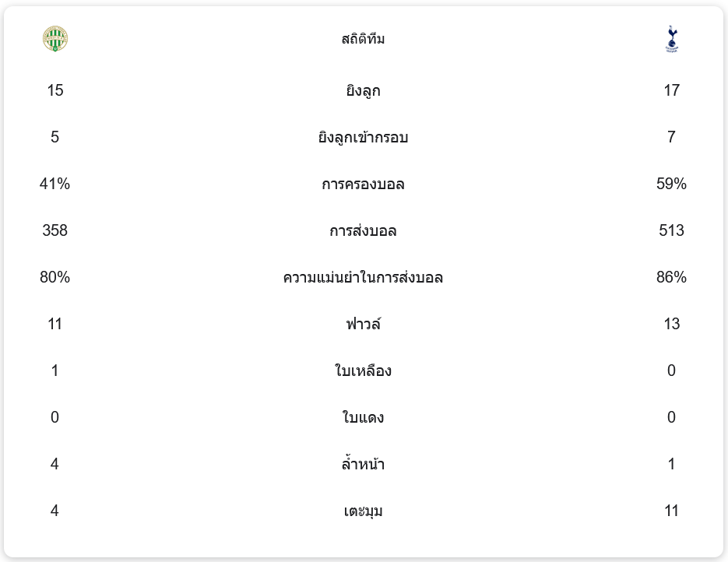
Task: Click the 41% possession value
Action: [x=55, y=184]
